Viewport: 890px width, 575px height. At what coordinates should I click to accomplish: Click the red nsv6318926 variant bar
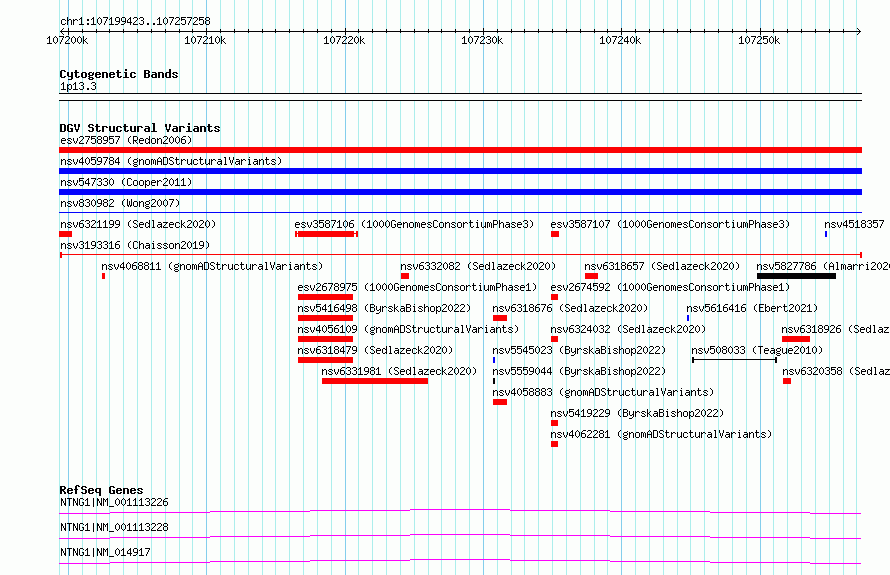[796, 339]
